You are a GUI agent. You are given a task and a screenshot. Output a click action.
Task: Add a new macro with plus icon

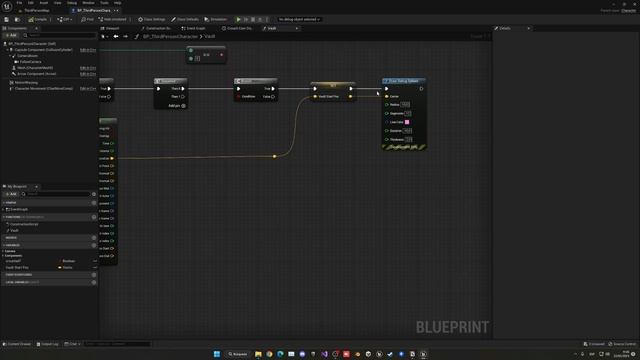tap(94, 238)
